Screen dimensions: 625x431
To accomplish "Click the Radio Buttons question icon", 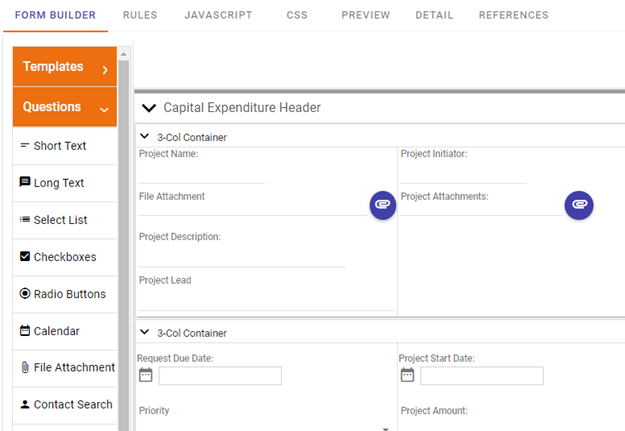I will (x=25, y=294).
